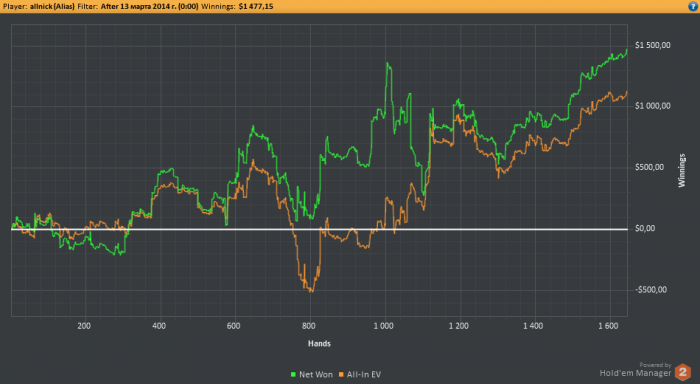Image resolution: width=700 pixels, height=384 pixels.
Task: Click the green Net Won color swatch
Action: (x=293, y=375)
